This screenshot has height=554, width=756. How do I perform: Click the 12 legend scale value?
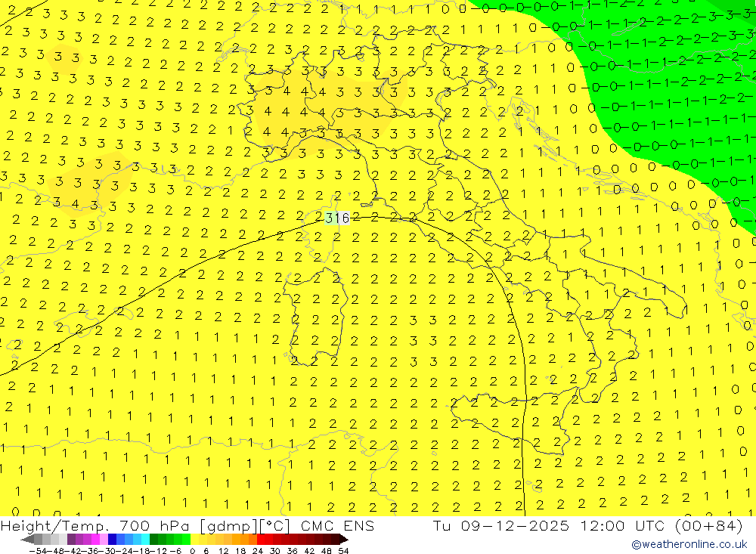(223, 551)
